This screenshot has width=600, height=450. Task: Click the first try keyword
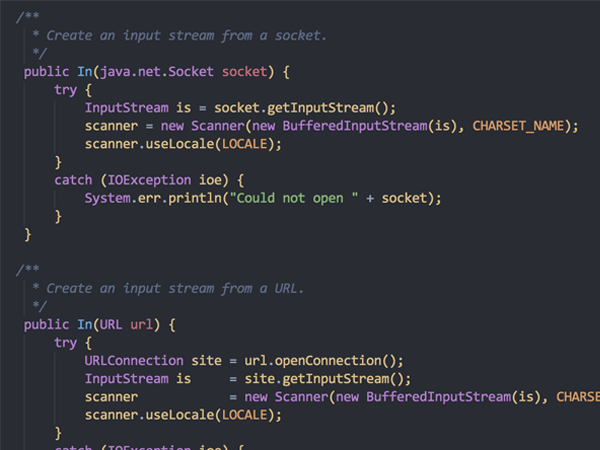click(65, 90)
